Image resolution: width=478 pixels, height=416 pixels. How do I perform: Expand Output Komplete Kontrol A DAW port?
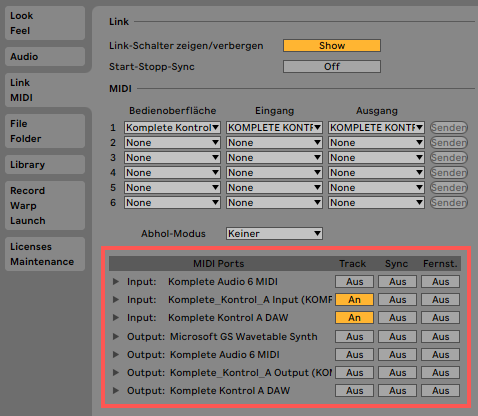tap(116, 391)
